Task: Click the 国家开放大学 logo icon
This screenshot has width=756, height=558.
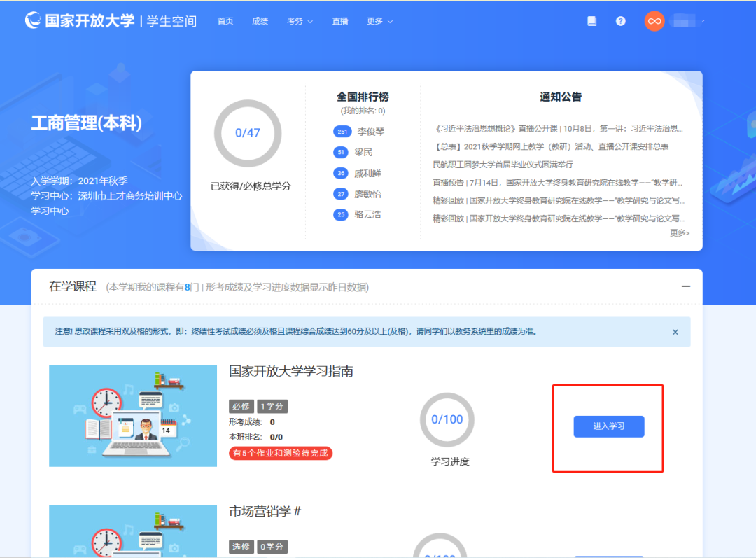Action: (33, 20)
